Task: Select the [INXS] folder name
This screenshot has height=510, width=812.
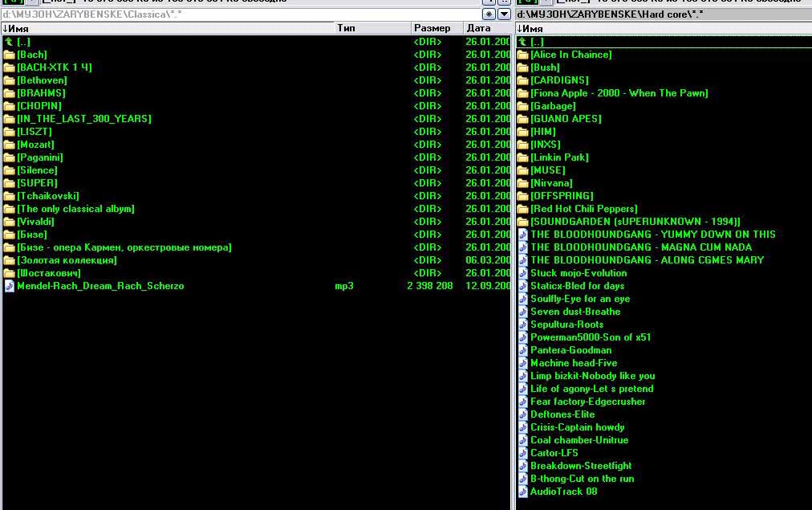Action: 546,145
